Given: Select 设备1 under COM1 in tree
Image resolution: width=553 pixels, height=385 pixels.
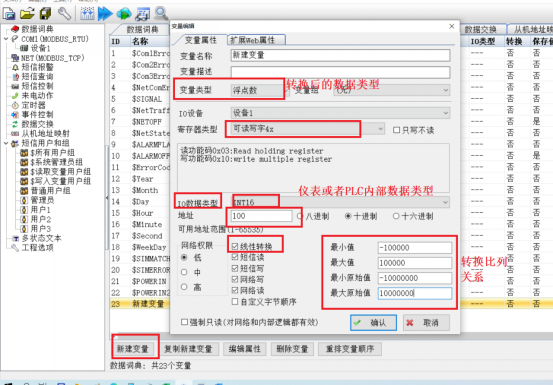Looking at the screenshot, I should [x=40, y=48].
